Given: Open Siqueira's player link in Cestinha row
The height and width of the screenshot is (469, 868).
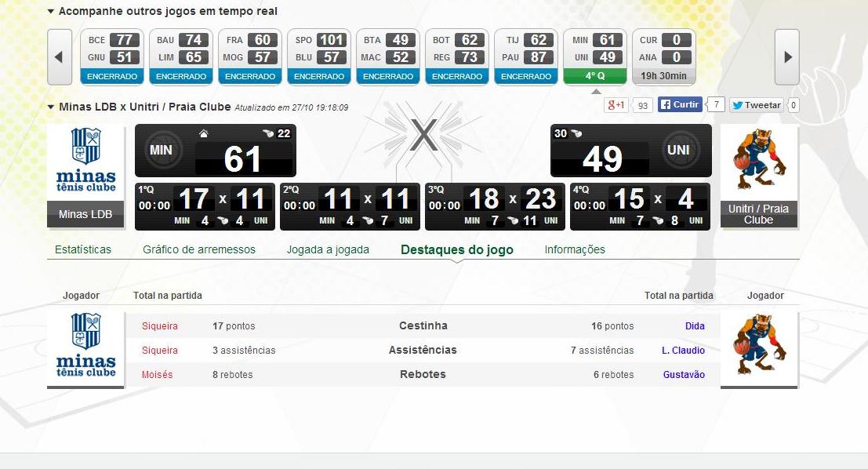Looking at the screenshot, I should click(160, 326).
